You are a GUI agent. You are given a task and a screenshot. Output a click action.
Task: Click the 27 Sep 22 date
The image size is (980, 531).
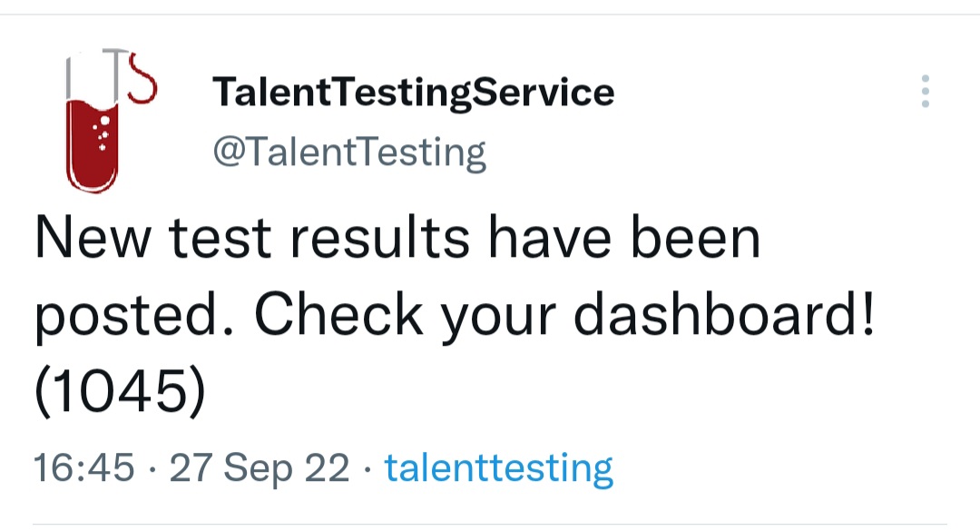coord(260,468)
